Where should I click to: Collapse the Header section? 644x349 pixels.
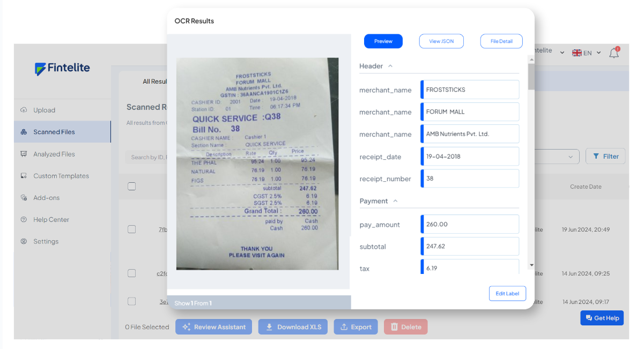(390, 66)
